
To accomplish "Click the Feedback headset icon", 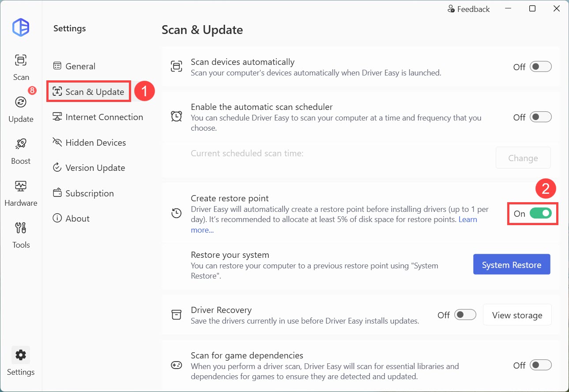I will pyautogui.click(x=451, y=9).
